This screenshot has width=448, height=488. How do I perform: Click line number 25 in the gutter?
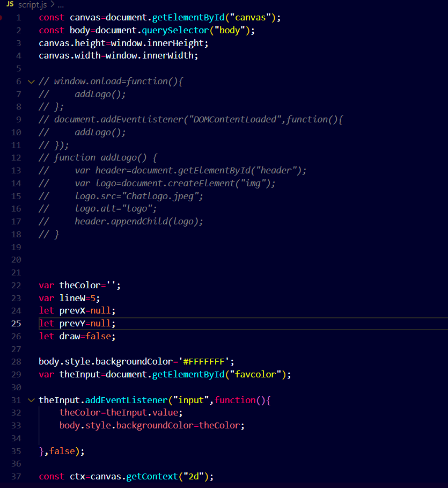point(16,324)
